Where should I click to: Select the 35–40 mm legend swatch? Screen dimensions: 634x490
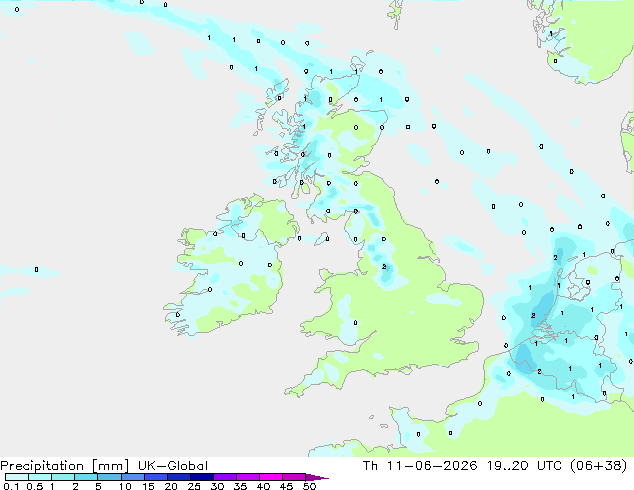(247, 477)
